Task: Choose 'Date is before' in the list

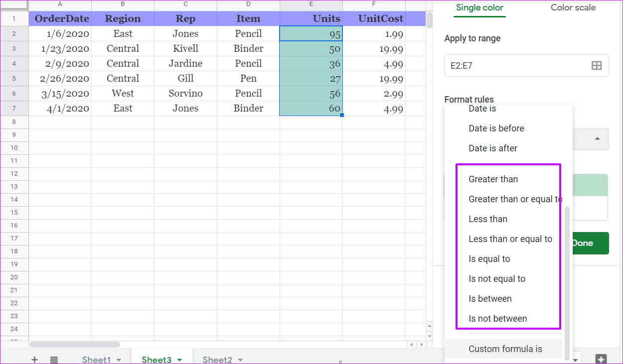Action: tap(496, 128)
